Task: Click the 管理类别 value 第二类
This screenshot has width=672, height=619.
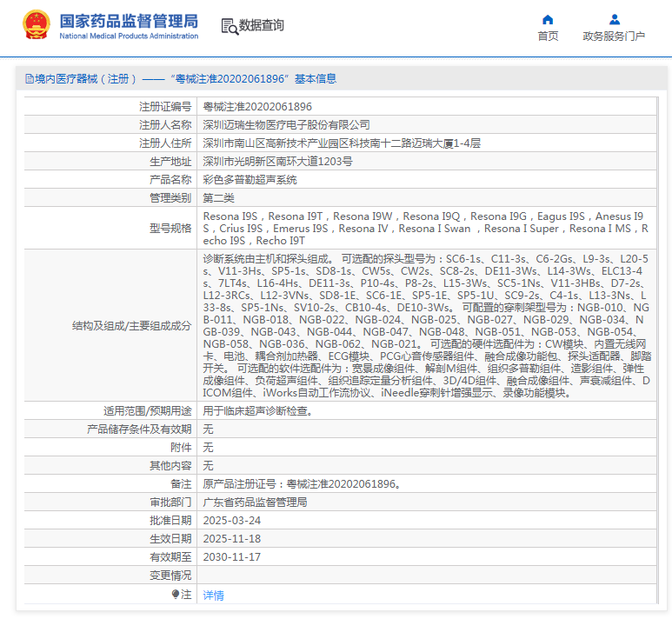Action: tap(218, 198)
